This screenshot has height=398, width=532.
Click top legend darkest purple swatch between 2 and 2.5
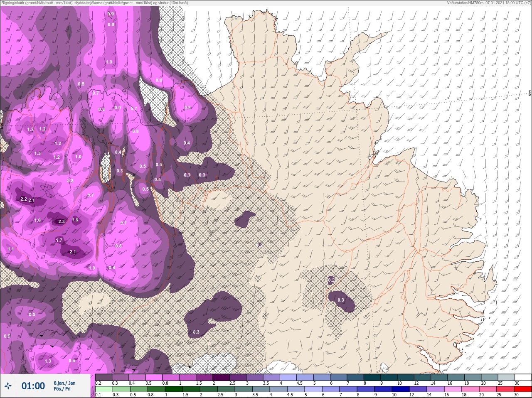click(x=221, y=378)
